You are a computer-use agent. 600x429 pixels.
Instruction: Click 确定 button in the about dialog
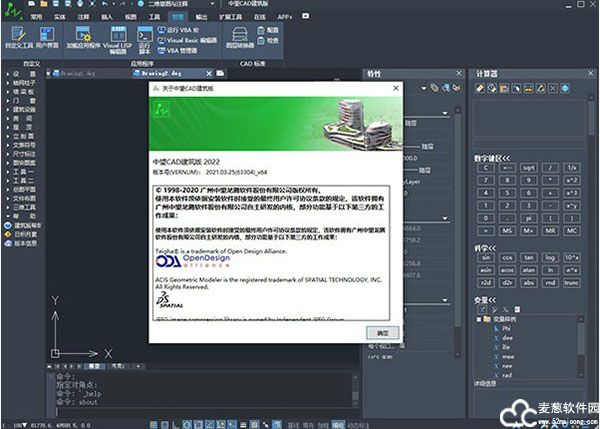tap(383, 333)
